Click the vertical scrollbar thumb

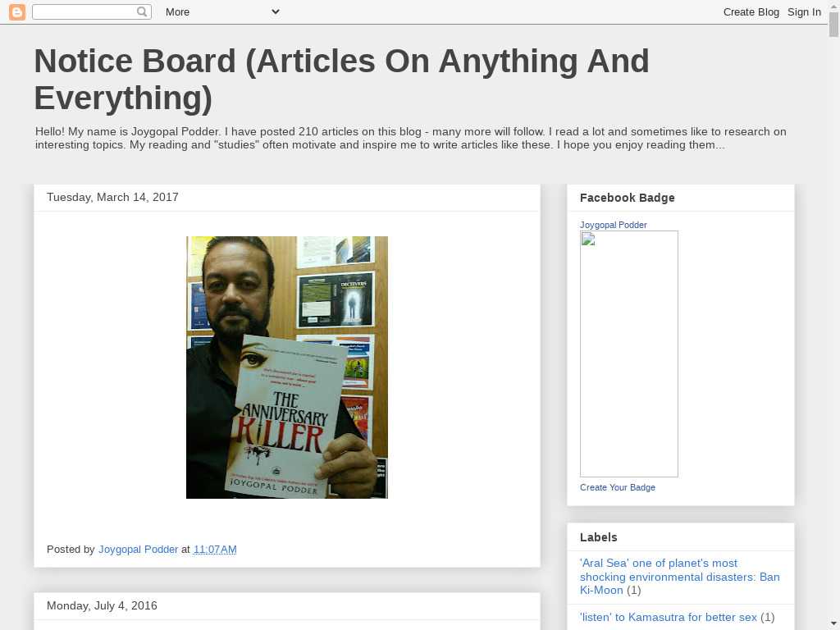click(x=833, y=25)
